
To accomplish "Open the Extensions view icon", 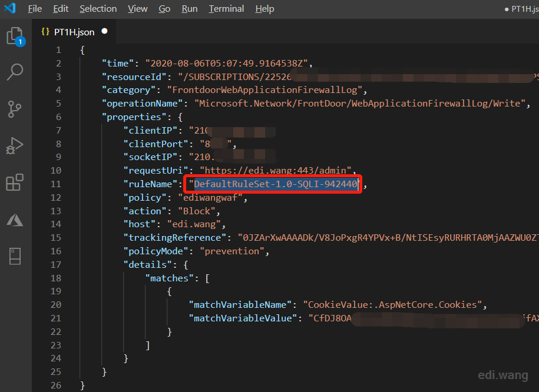I will 15,182.
